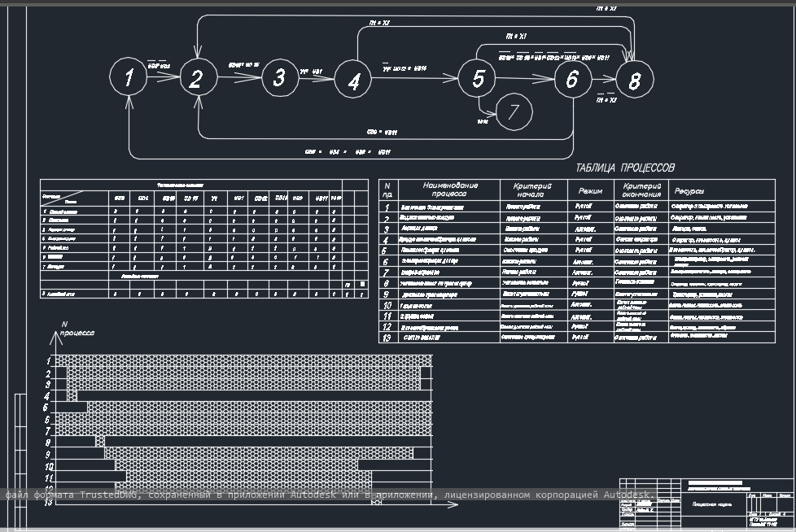This screenshot has height=532, width=796.
Task: Select the "Режим" column header
Action: (589, 190)
